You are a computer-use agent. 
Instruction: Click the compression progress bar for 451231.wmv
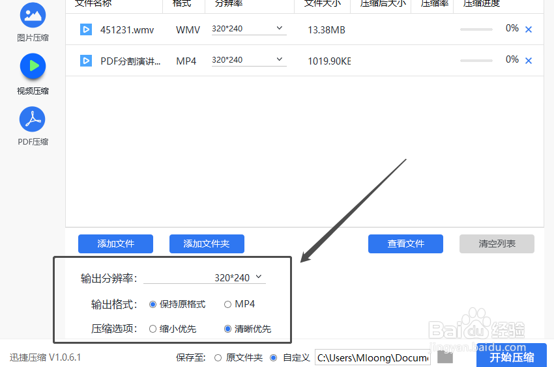[x=476, y=29]
